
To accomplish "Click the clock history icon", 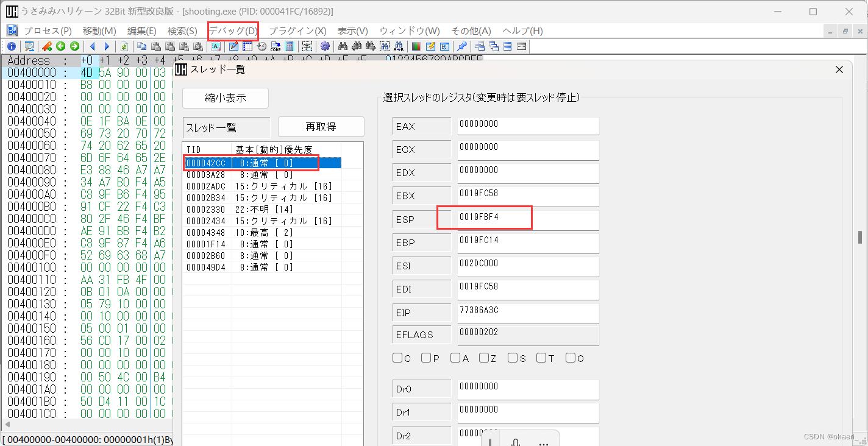I will click(x=261, y=46).
